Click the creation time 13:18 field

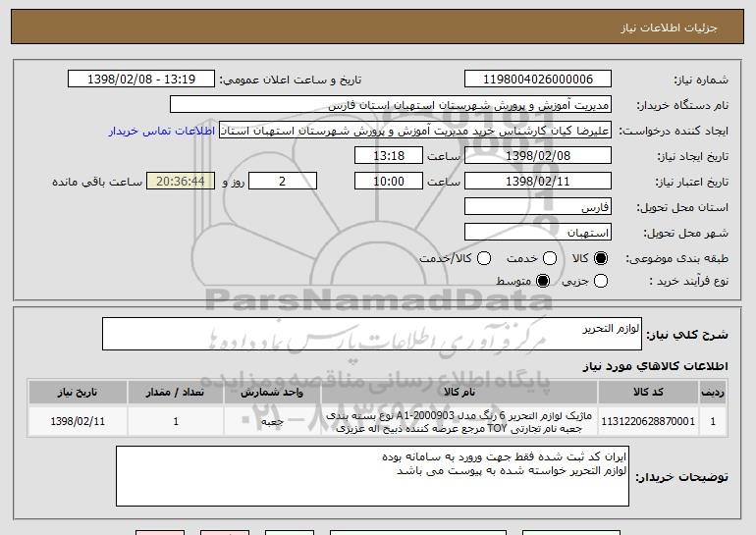389,156
